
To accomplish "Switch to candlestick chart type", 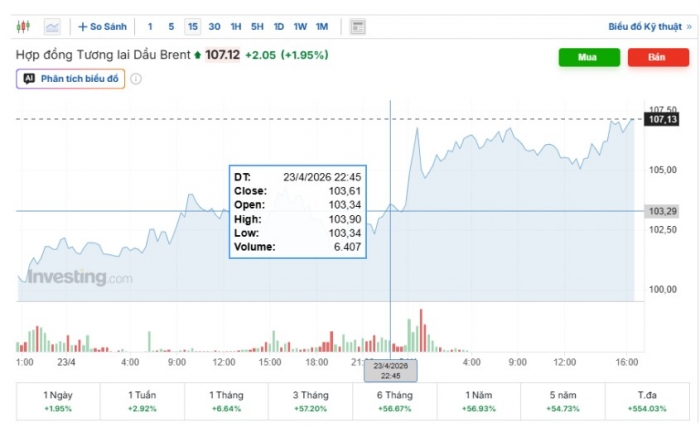I will 24,27.
